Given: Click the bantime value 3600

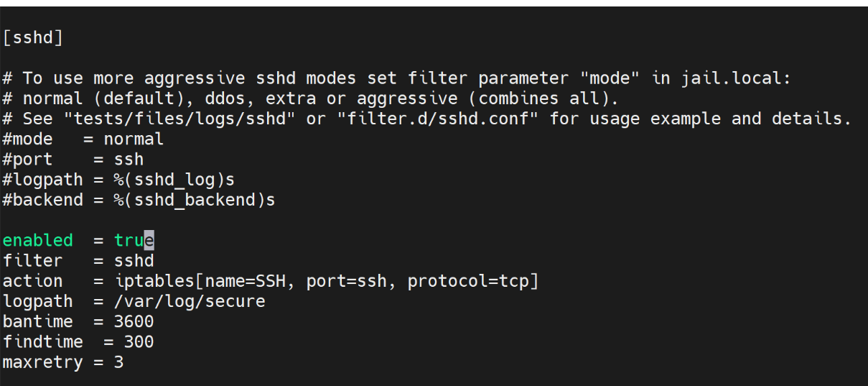Looking at the screenshot, I should coord(134,321).
